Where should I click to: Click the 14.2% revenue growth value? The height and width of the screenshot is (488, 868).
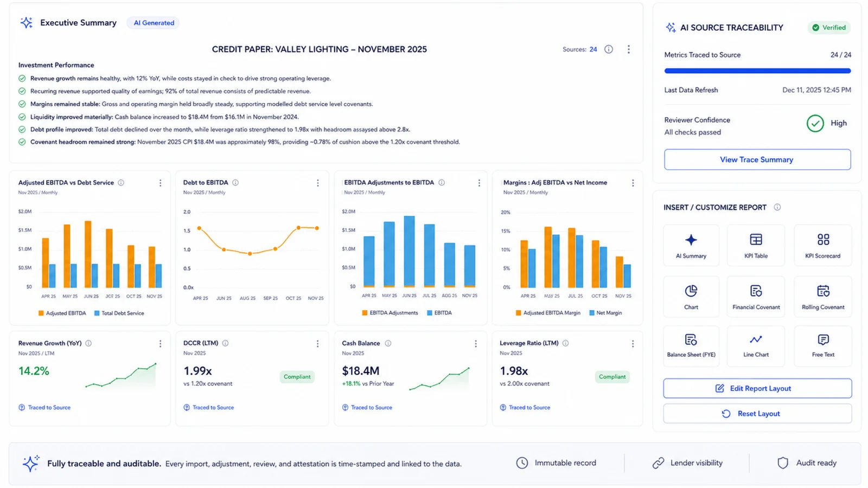pos(34,371)
